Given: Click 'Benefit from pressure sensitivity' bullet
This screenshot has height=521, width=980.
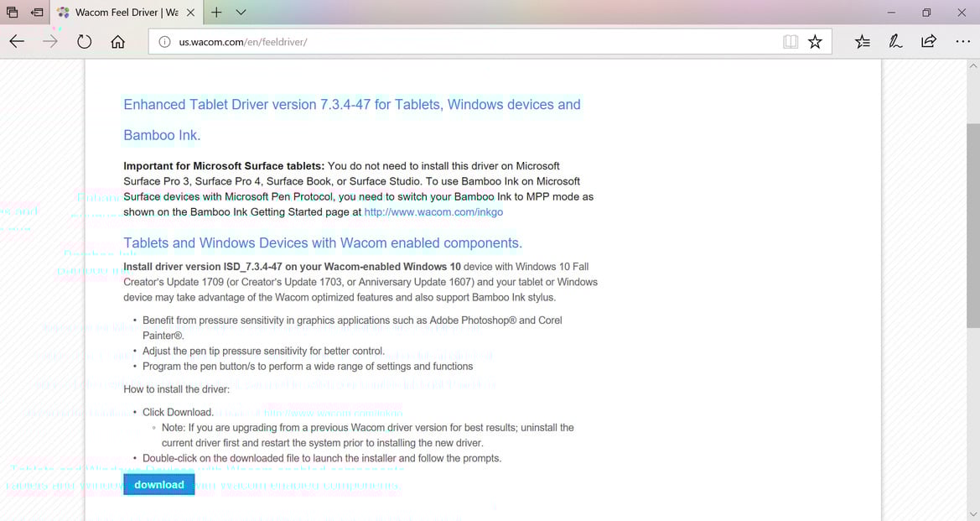Looking at the screenshot, I should [x=352, y=328].
